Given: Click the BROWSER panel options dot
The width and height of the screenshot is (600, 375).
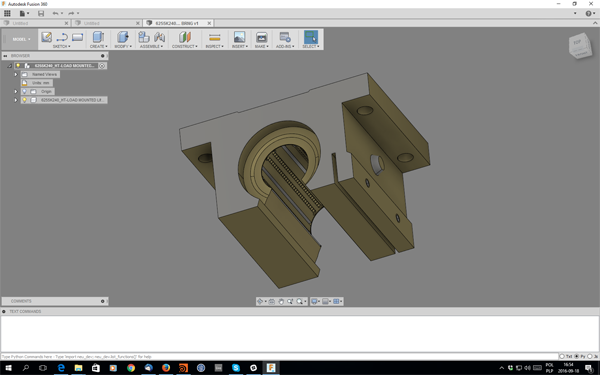Looking at the screenshot, I should [x=103, y=56].
